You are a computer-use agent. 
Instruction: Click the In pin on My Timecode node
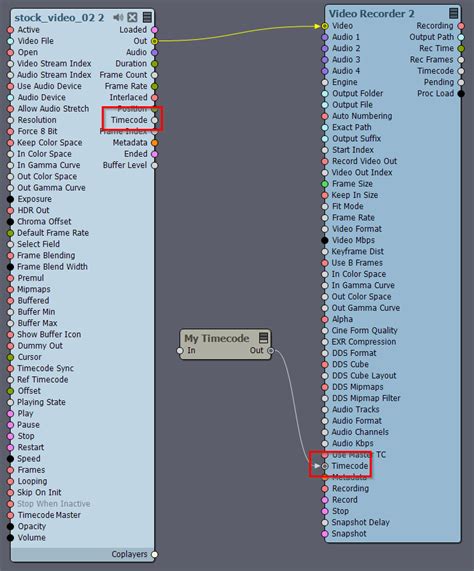180,351
